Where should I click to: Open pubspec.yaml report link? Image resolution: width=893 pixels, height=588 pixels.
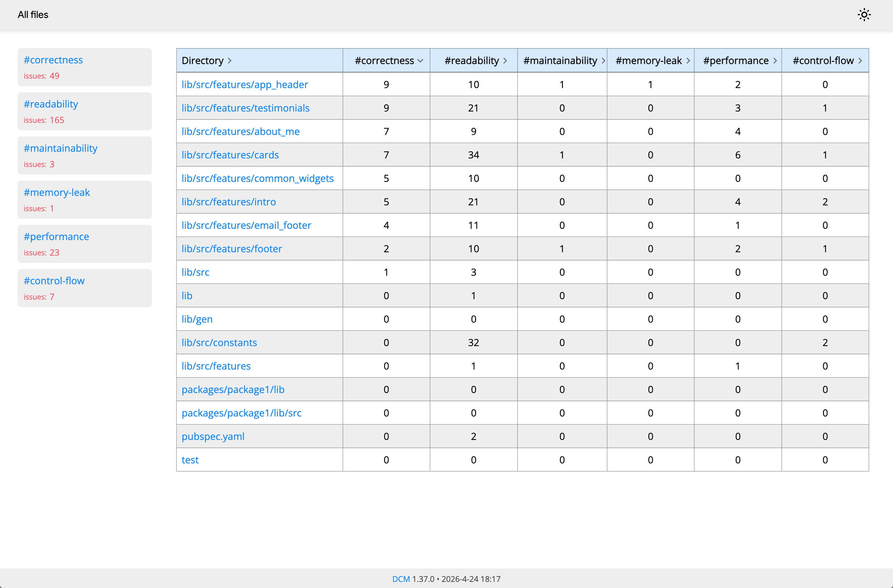213,437
